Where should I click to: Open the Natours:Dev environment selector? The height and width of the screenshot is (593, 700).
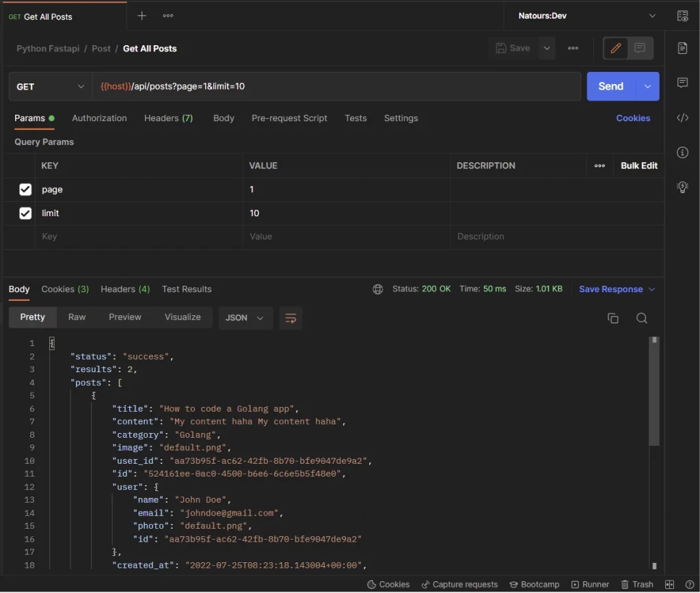[x=584, y=15]
